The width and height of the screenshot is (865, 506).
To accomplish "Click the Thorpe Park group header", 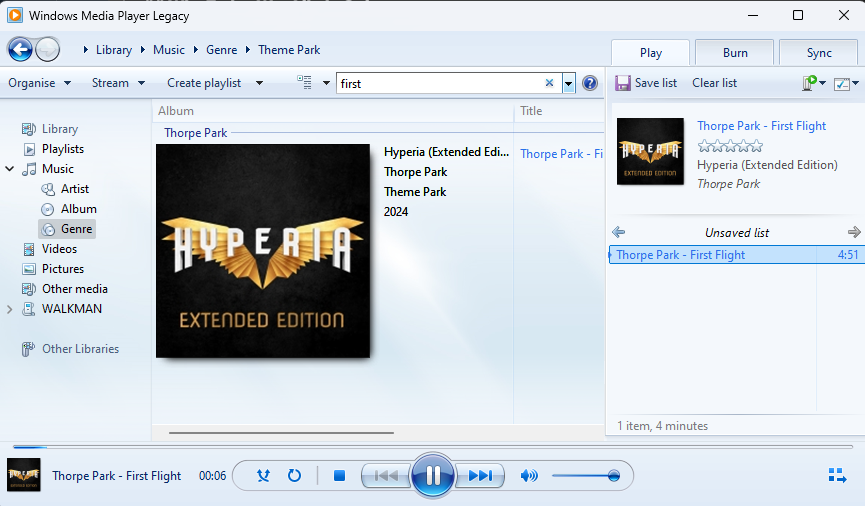I will pos(195,133).
